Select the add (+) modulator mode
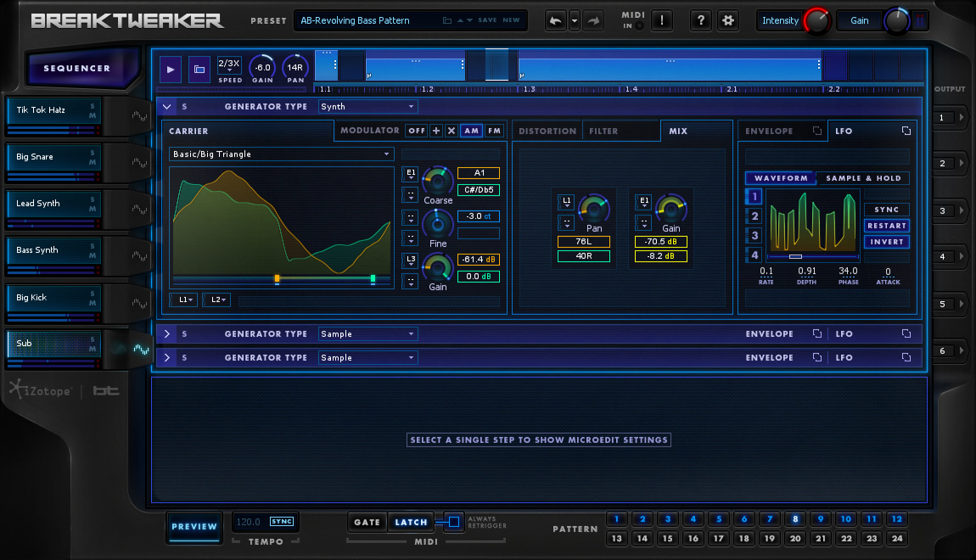 point(436,131)
